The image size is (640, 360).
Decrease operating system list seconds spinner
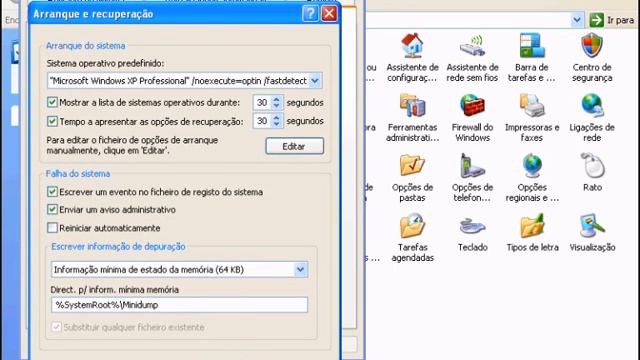[277, 106]
